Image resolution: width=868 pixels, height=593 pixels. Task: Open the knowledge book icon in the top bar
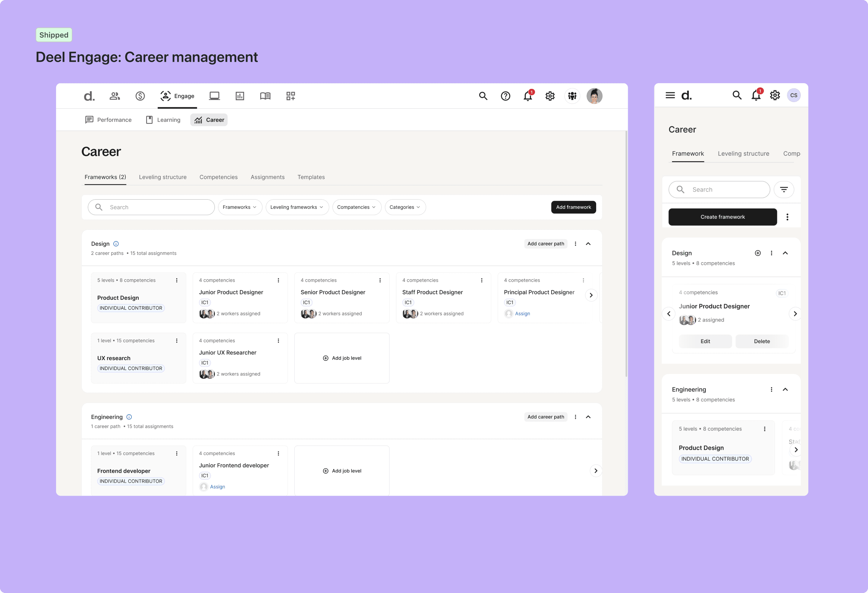(265, 96)
